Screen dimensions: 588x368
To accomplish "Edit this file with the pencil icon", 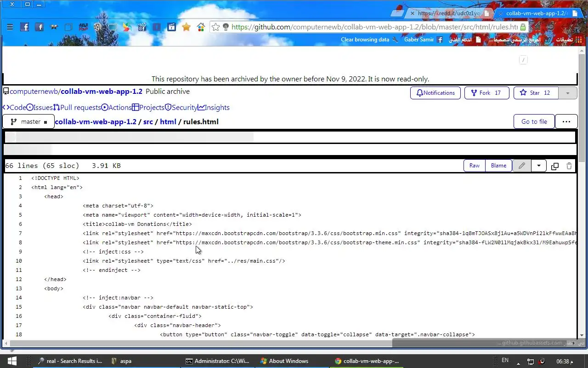I will [x=522, y=166].
